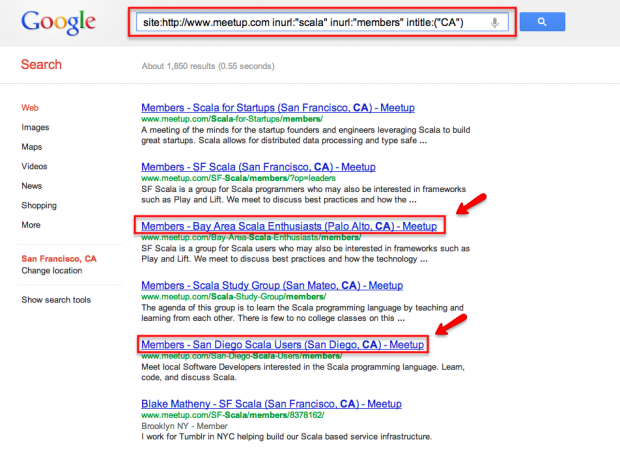Image resolution: width=620 pixels, height=457 pixels.
Task: Open Blake Matheny - SF Scala result
Action: pos(271,404)
